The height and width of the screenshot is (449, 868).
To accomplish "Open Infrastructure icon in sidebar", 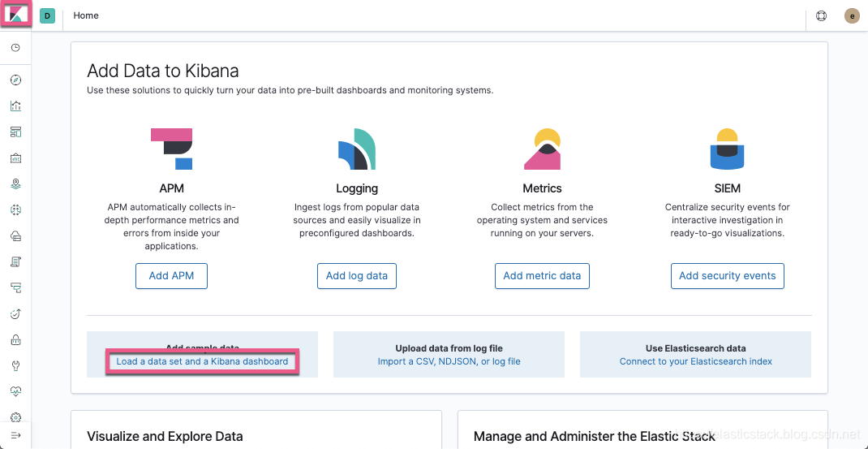I will 15,235.
